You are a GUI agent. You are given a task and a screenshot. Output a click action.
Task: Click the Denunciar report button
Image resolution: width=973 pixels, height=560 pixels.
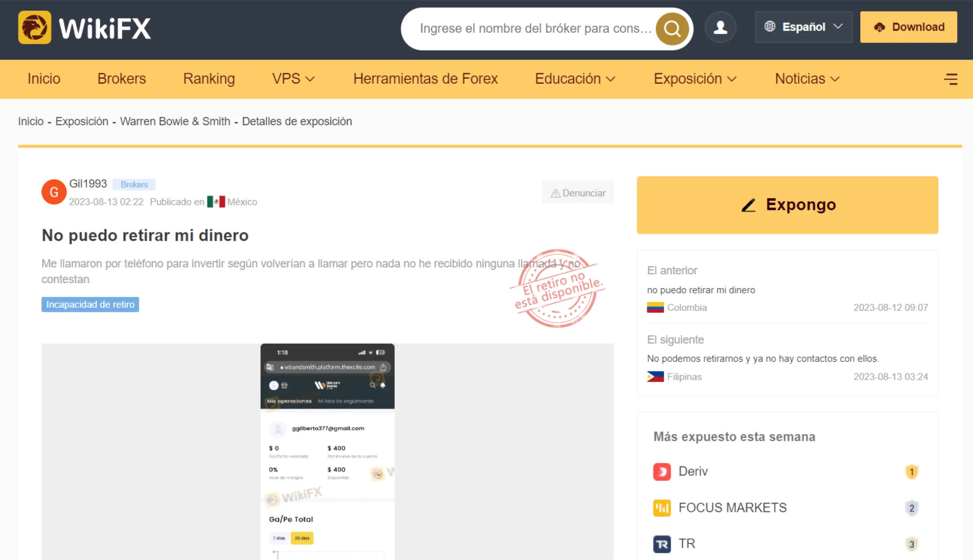(577, 192)
